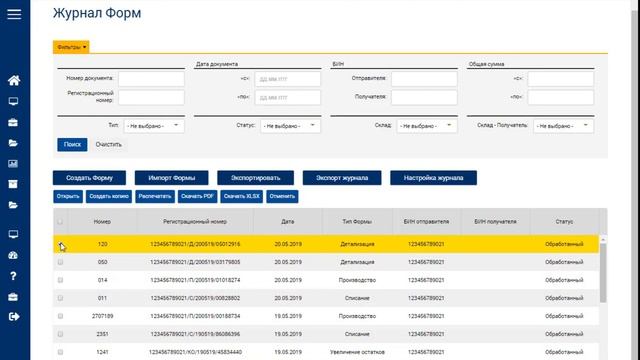Focus the Отправителя БИН input field
This screenshot has height=360, width=640.
click(424, 79)
